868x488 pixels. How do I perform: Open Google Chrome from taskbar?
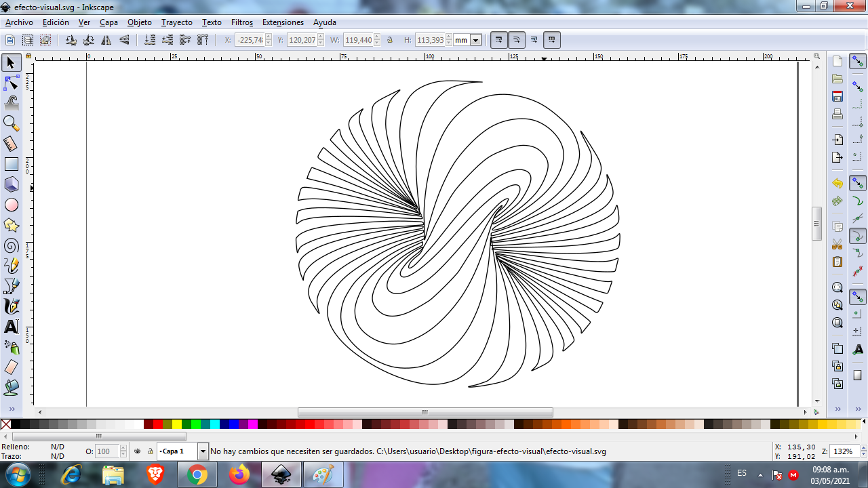tap(197, 475)
